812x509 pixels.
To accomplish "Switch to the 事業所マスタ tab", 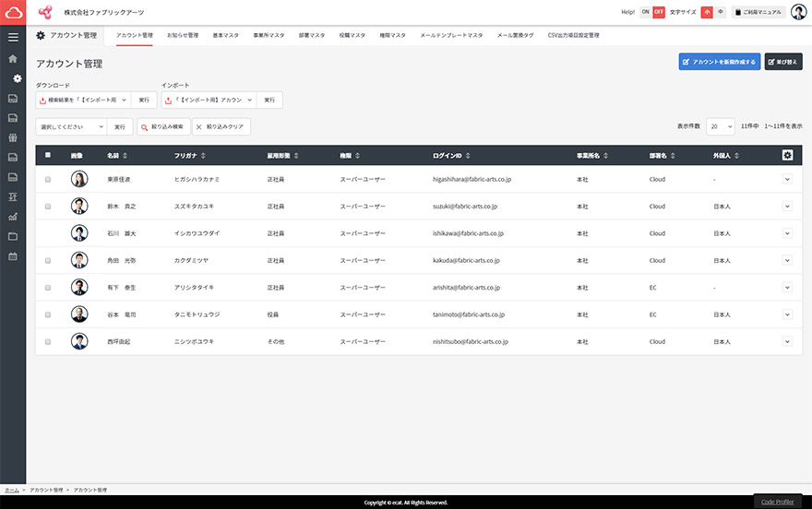I will 269,35.
